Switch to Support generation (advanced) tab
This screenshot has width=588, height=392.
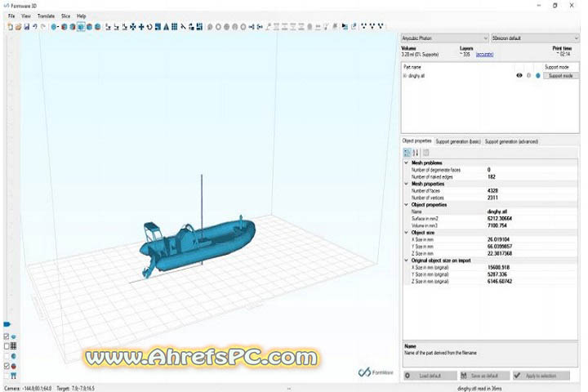tap(511, 142)
